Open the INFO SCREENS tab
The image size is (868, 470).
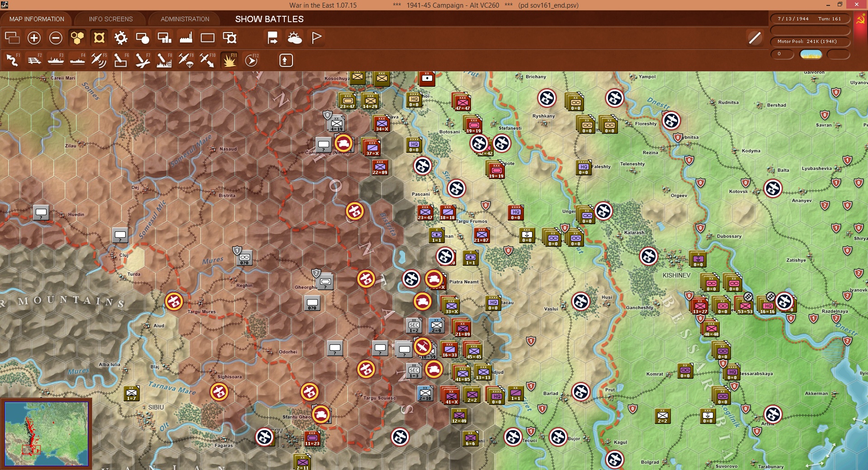[111, 19]
